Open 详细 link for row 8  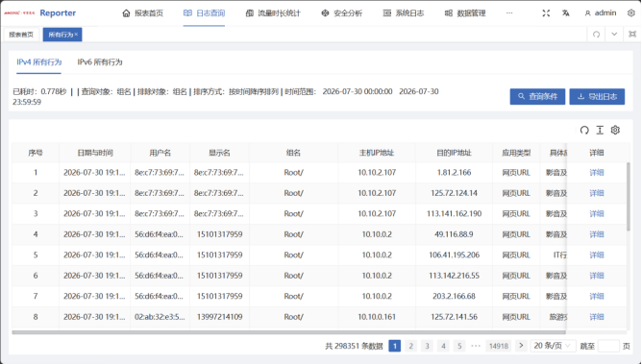point(597,317)
